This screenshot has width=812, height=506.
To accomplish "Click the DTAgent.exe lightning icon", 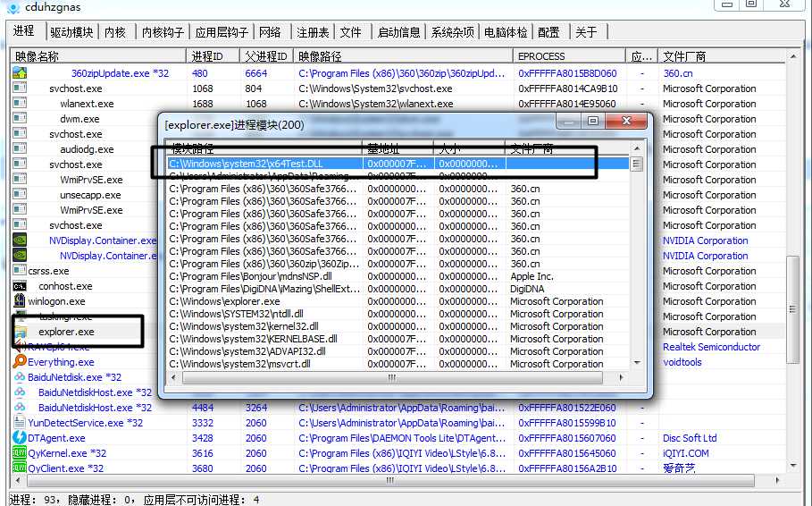I will 20,437.
